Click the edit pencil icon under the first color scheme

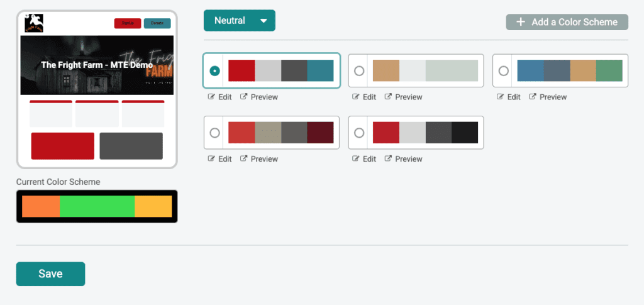click(212, 97)
